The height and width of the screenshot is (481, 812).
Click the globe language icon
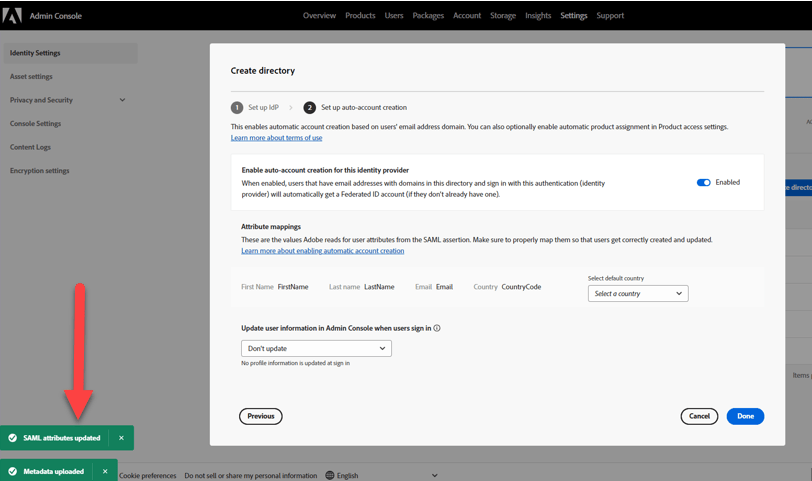pos(330,476)
